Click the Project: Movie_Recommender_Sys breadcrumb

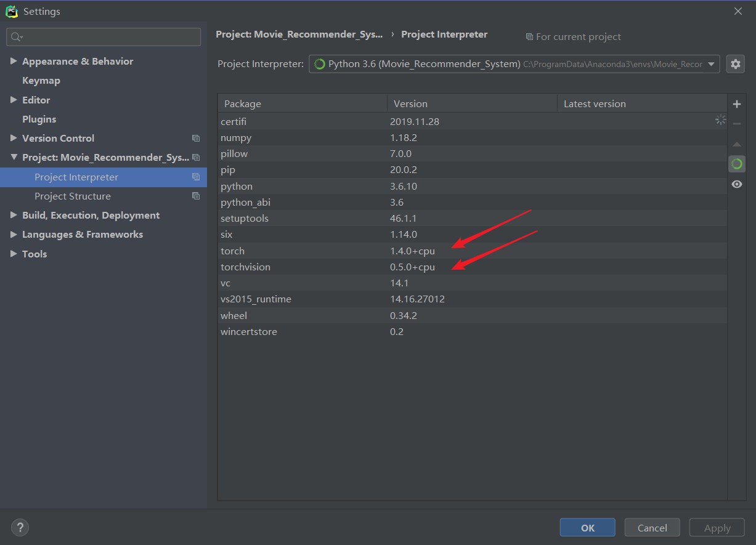[x=299, y=34]
